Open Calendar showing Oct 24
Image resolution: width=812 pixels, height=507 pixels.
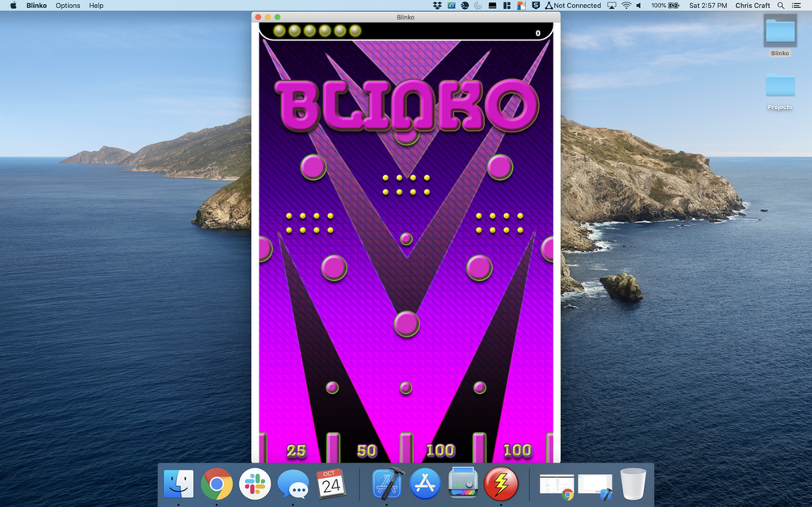(x=331, y=484)
